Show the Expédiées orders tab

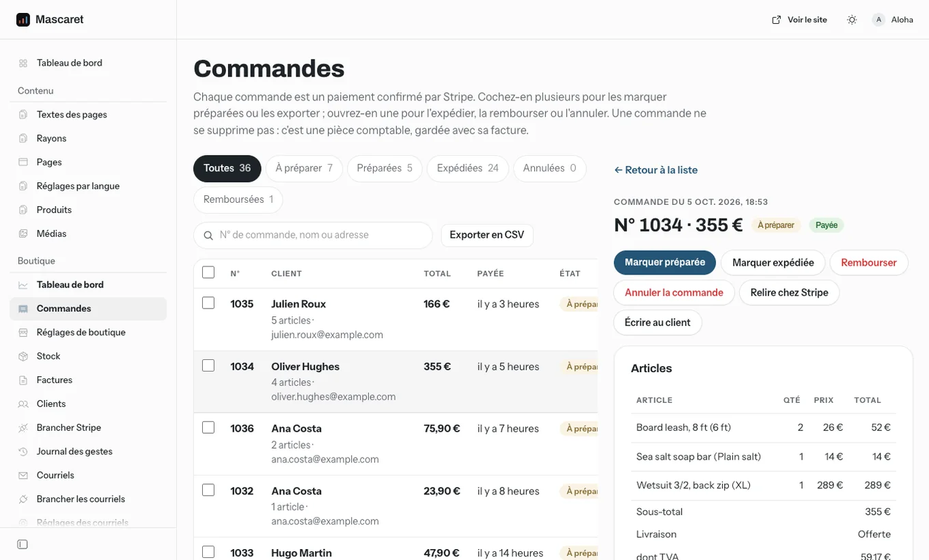pyautogui.click(x=468, y=169)
